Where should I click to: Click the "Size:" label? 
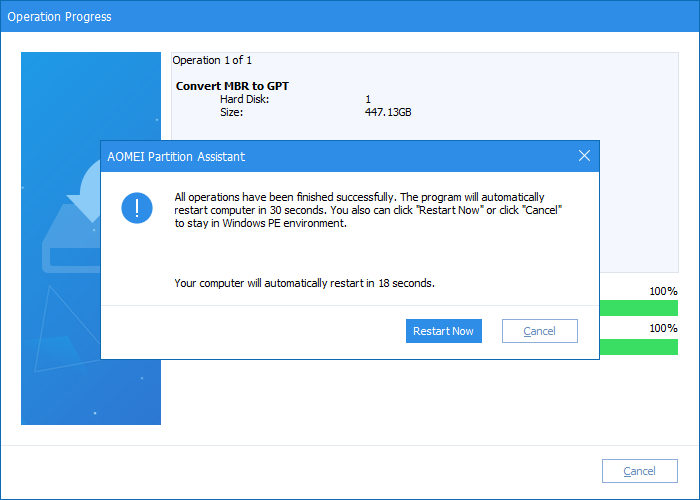231,112
